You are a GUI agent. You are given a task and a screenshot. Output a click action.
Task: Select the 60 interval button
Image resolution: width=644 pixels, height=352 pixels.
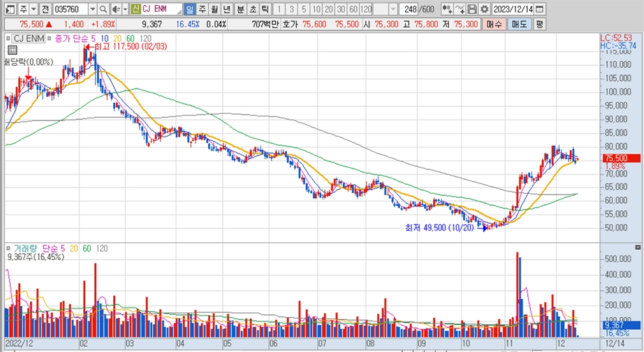click(x=353, y=9)
